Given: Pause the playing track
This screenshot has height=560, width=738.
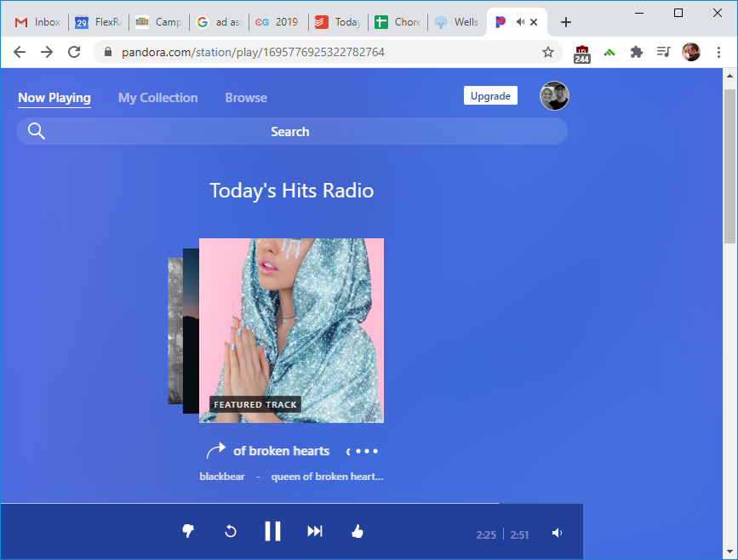Looking at the screenshot, I should [272, 532].
